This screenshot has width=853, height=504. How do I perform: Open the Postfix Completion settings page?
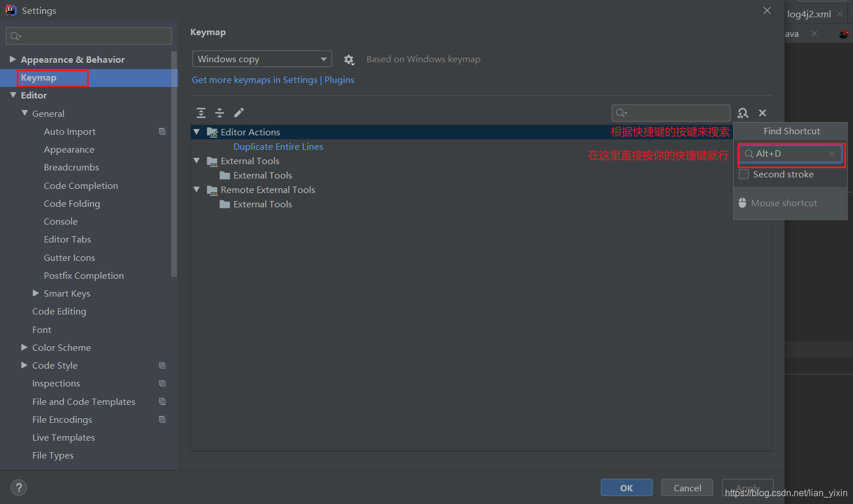pyautogui.click(x=84, y=275)
